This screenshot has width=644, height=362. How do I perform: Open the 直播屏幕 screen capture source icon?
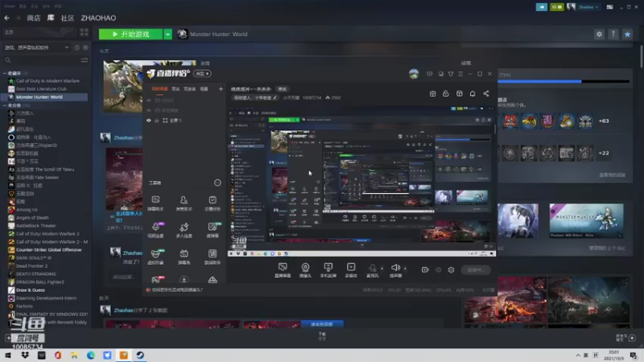(x=283, y=270)
